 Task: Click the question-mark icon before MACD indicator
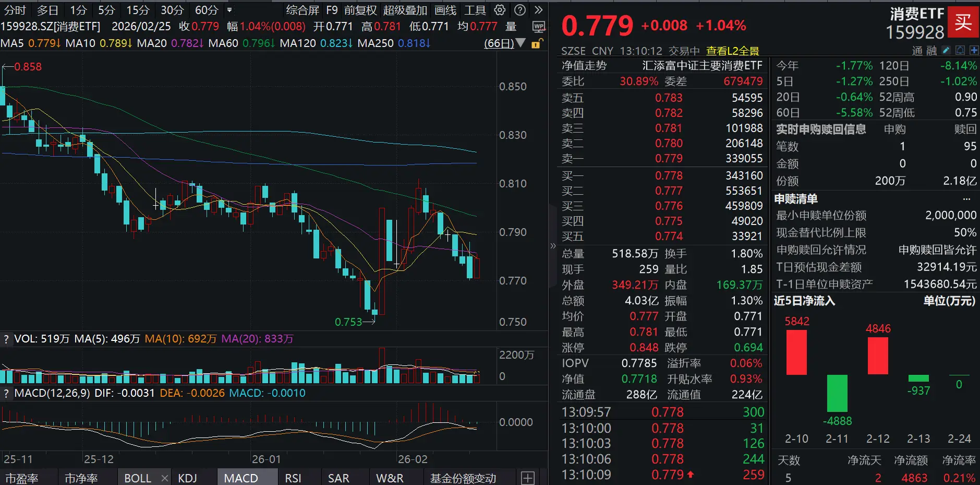[x=6, y=393]
